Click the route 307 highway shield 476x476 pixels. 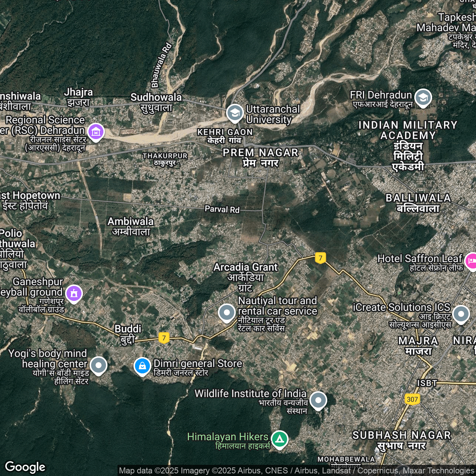[x=412, y=399]
